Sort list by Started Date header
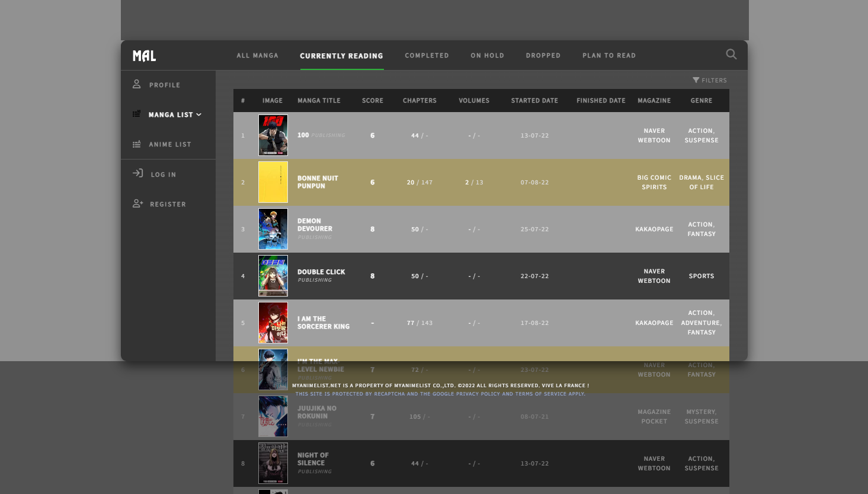Screen dimensions: 868x494 coord(534,101)
